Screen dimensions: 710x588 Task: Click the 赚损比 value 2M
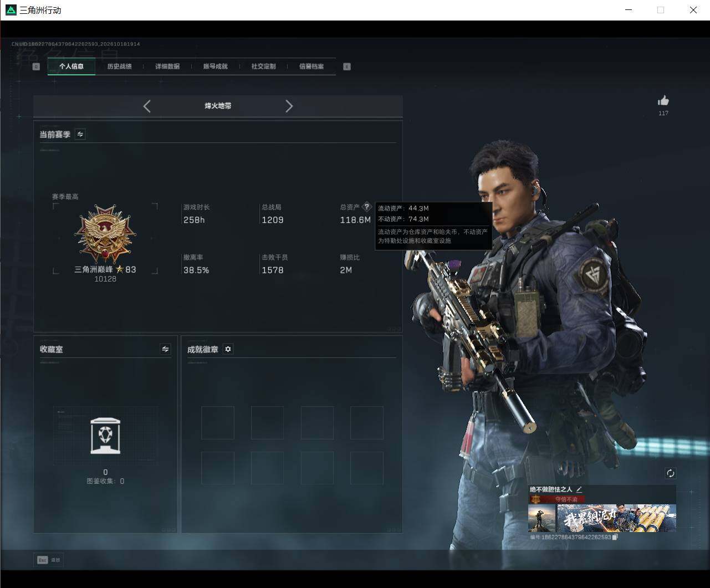(x=346, y=270)
